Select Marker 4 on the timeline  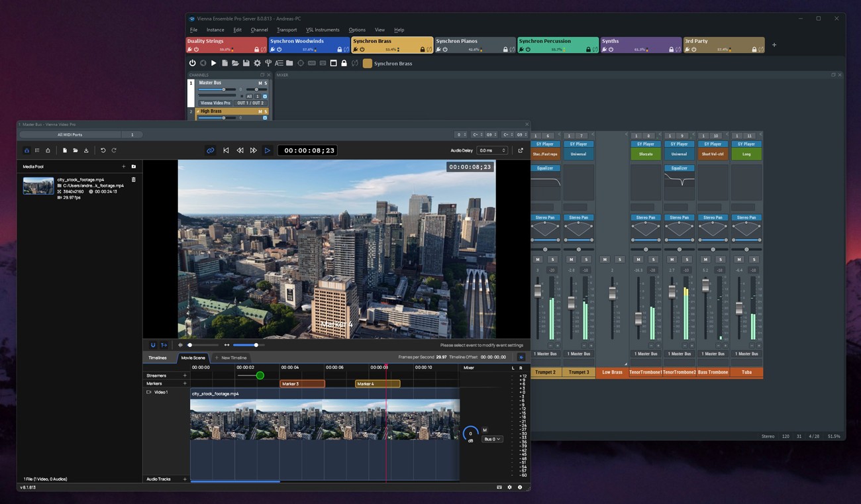pos(378,383)
